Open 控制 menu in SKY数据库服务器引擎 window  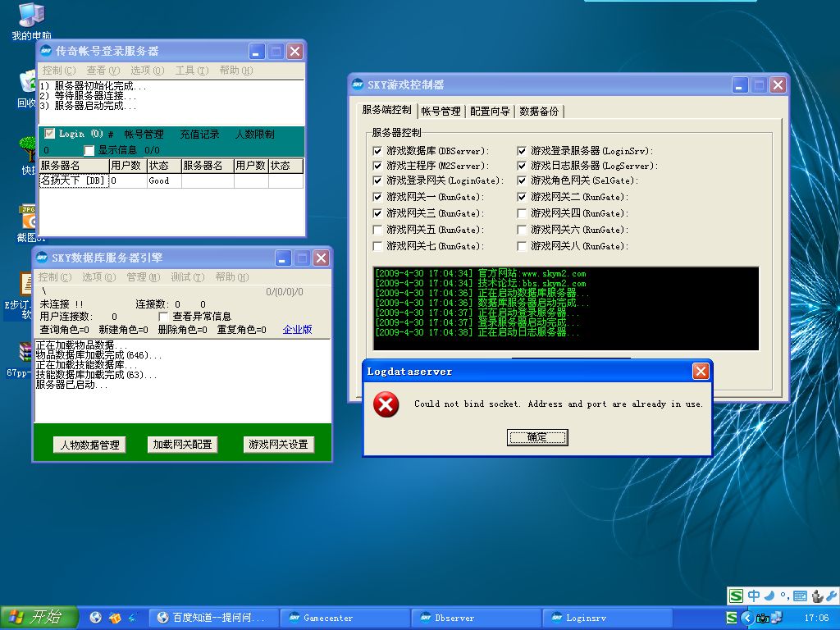coord(55,277)
